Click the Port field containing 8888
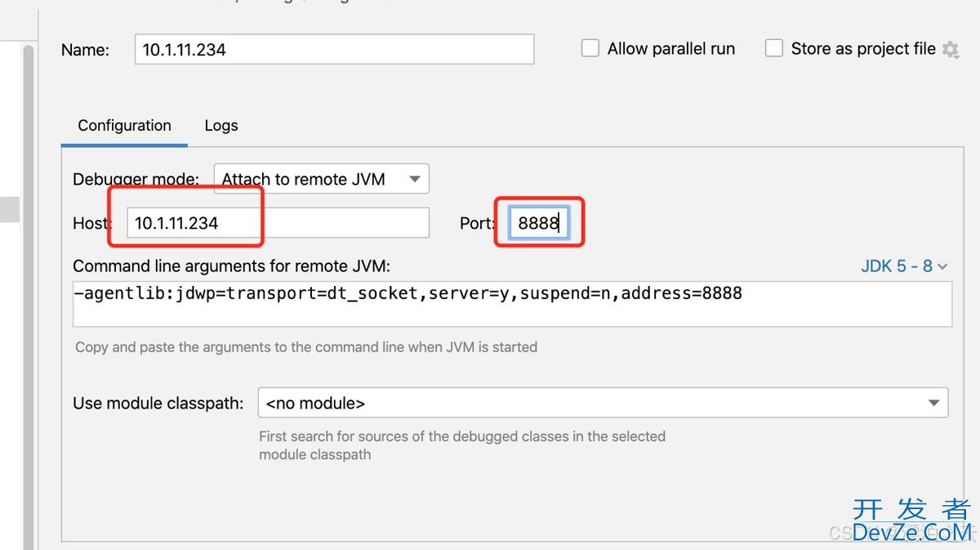The image size is (980, 550). click(x=539, y=223)
